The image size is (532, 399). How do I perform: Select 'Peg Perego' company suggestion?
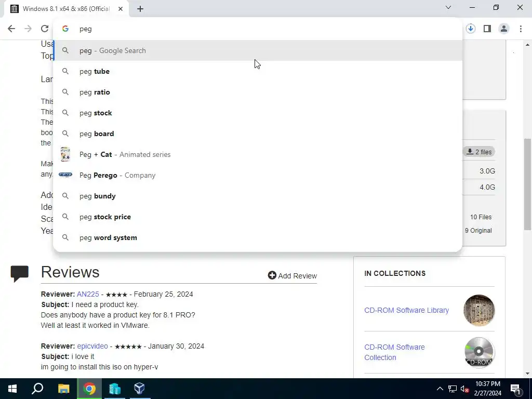tap(258, 175)
